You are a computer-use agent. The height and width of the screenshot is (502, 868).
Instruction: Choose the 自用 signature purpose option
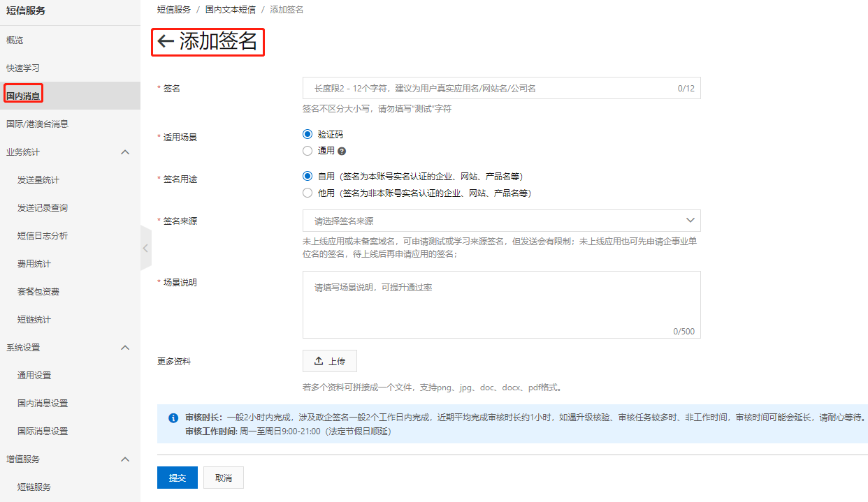308,177
